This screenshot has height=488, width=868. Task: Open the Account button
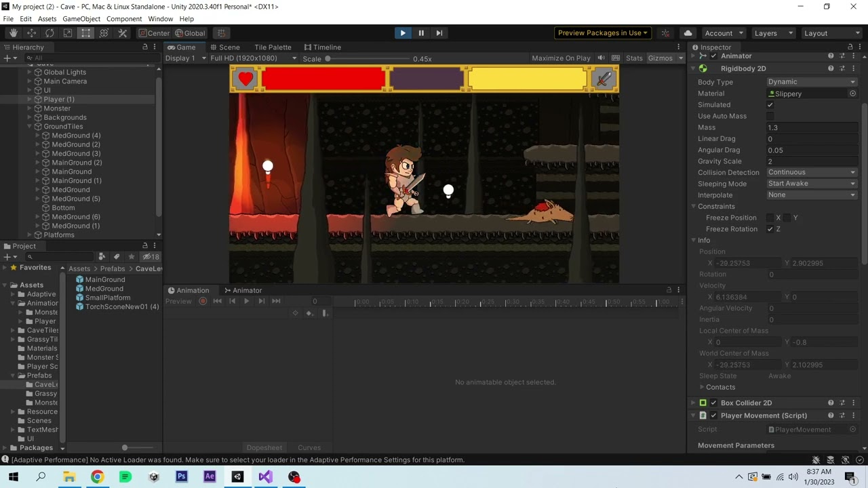[x=723, y=33]
